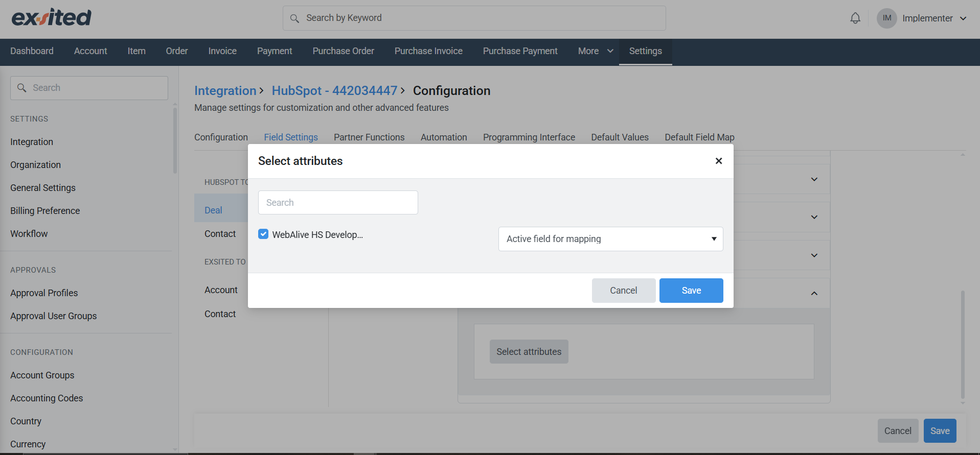Switch to the Default Field Map tab
This screenshot has height=455, width=980.
pos(699,137)
